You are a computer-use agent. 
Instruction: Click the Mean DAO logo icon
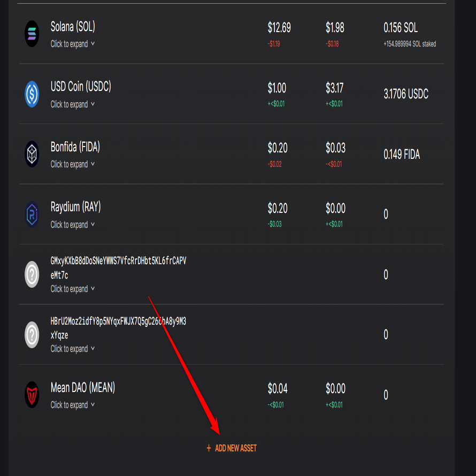(32, 395)
